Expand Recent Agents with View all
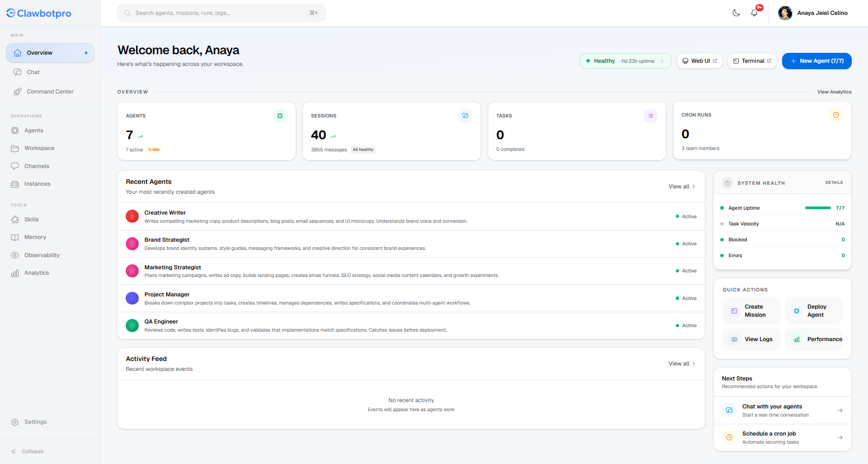This screenshot has height=464, width=868. (x=681, y=187)
